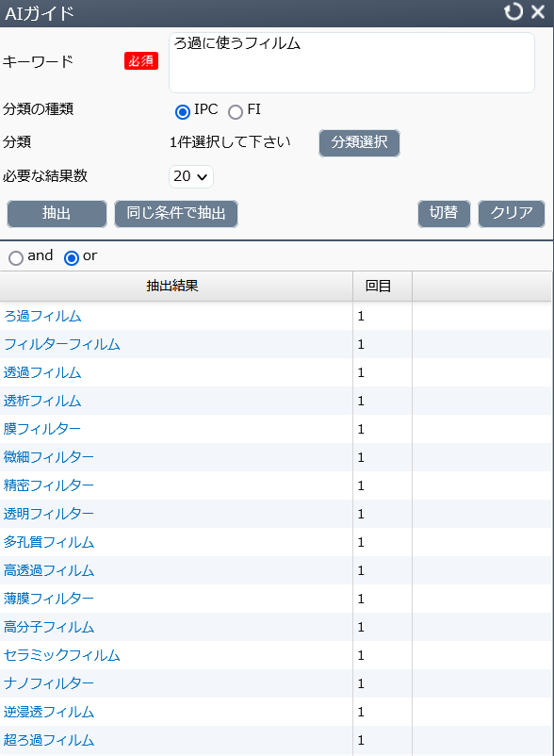Screen dimensions: 554x756
Task: Click the 抽出結果 column header
Action: coord(176,287)
